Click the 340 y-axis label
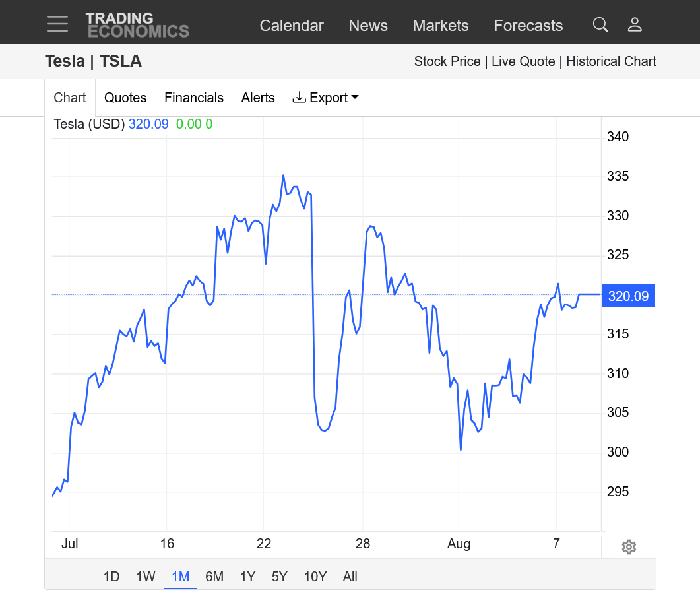The width and height of the screenshot is (700, 611). tap(618, 137)
